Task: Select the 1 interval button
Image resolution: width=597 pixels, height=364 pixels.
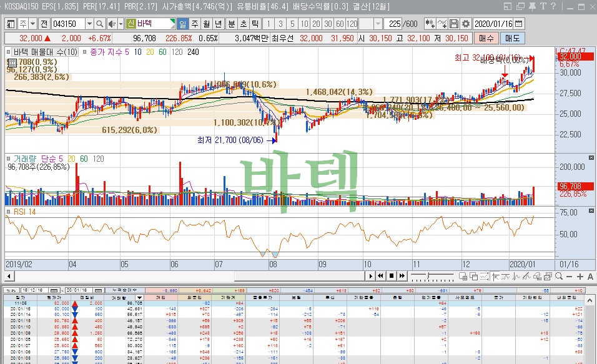Action: 269,24
